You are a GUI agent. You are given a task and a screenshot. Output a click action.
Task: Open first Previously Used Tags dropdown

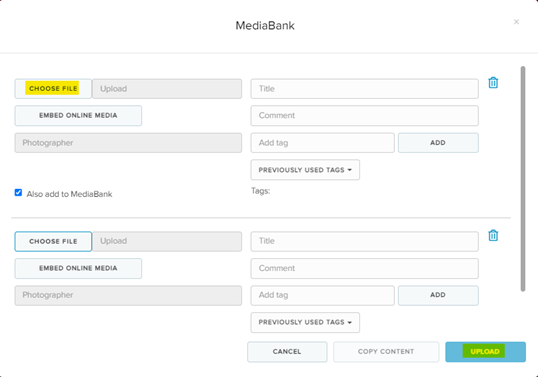tap(305, 170)
